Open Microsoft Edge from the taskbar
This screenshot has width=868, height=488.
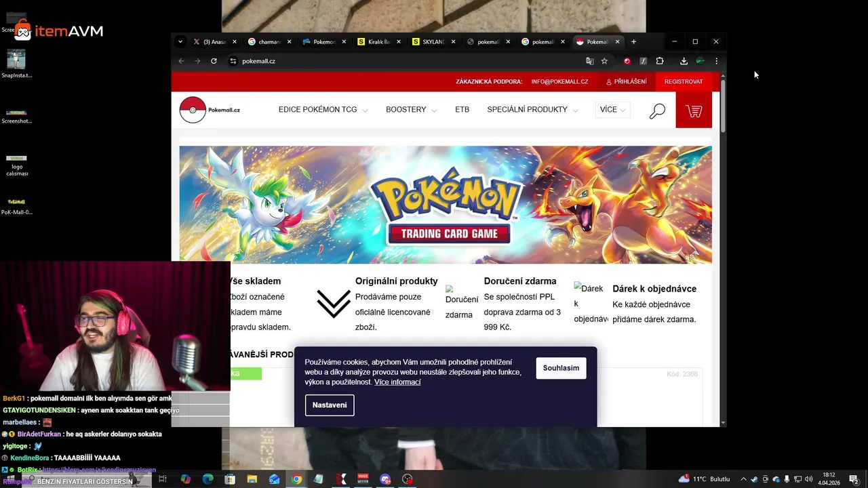(208, 479)
